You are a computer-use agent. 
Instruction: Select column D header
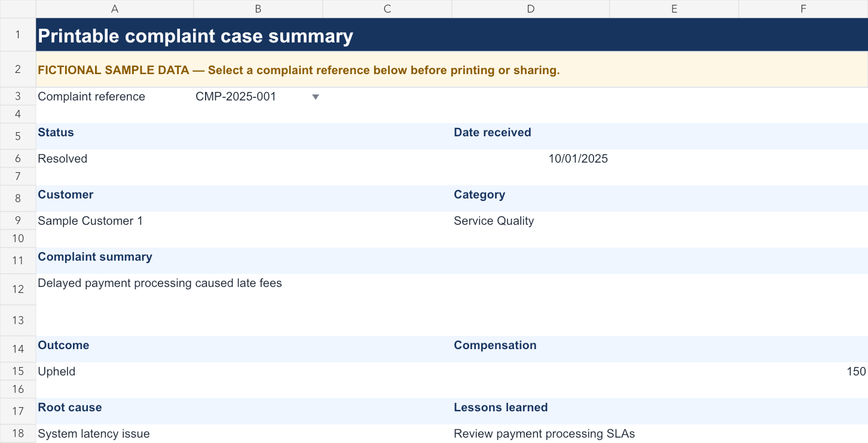[531, 8]
